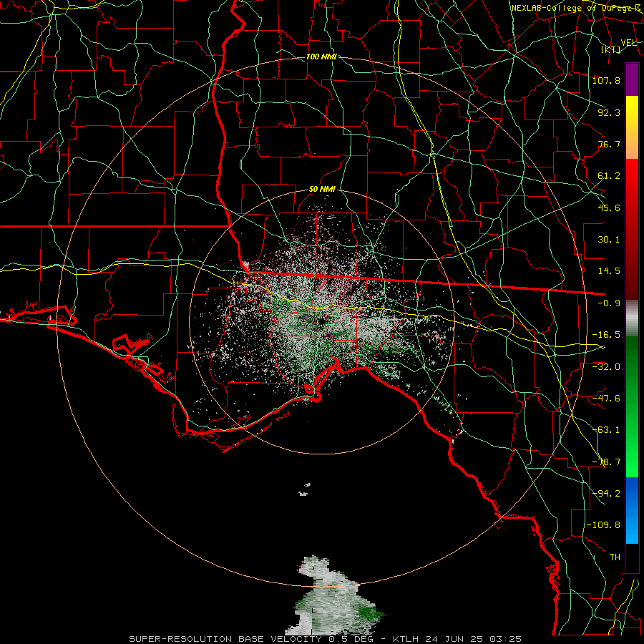Click the 61.2 velocity scale value
The image size is (644, 644).
tap(609, 176)
